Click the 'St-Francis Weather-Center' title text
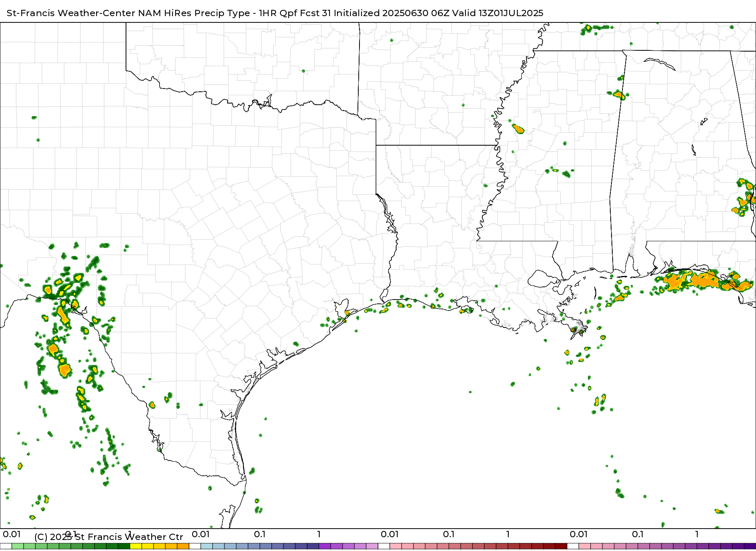Viewport: 756px width, 551px height. pyautogui.click(x=71, y=13)
